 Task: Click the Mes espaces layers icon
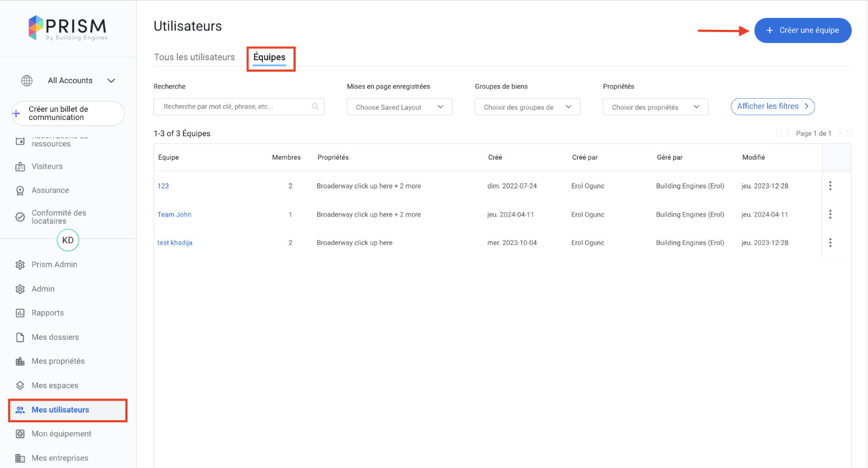(20, 385)
